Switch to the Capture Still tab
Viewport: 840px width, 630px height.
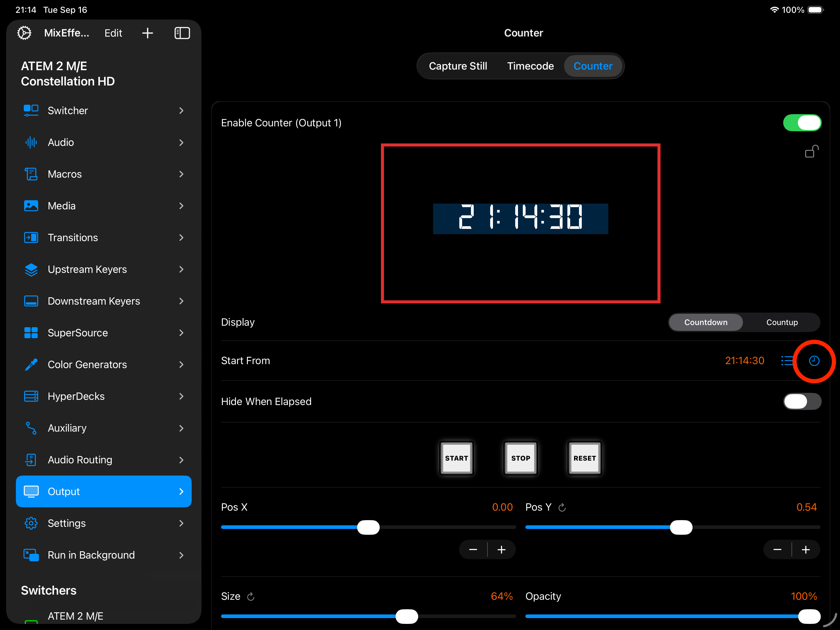[458, 66]
